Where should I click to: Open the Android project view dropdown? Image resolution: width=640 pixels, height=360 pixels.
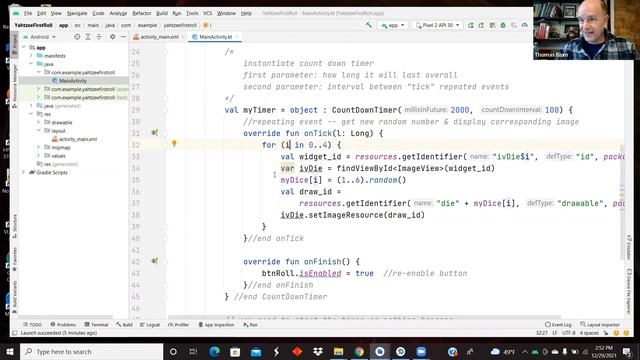(x=40, y=37)
